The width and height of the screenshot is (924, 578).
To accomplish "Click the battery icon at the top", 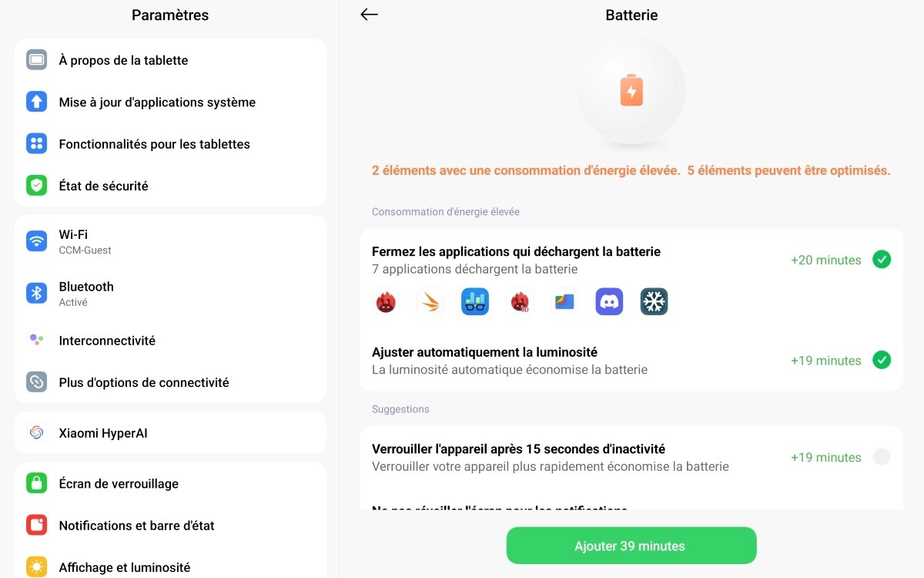I will [x=631, y=90].
